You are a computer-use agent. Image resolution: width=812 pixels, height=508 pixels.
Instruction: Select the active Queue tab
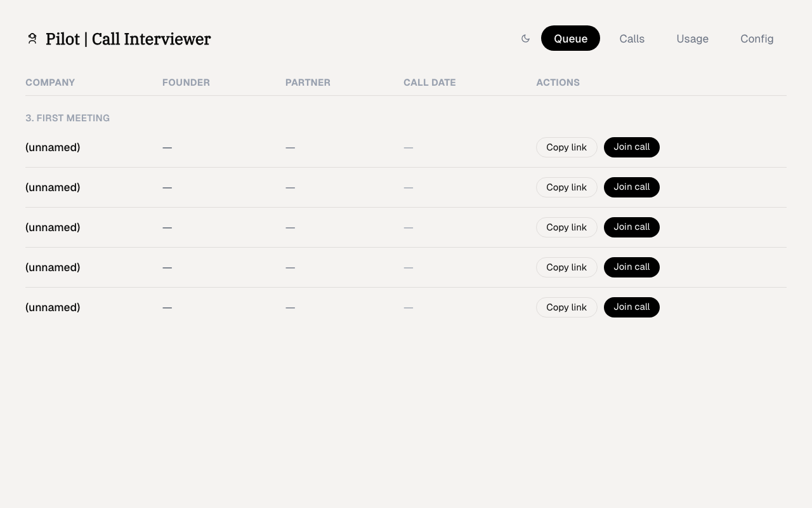click(x=570, y=38)
